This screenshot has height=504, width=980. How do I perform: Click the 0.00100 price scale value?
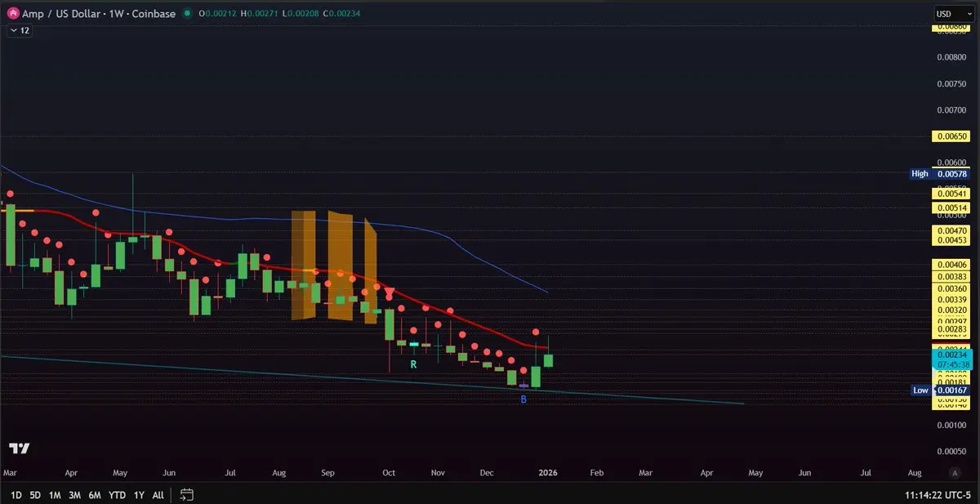coord(951,425)
